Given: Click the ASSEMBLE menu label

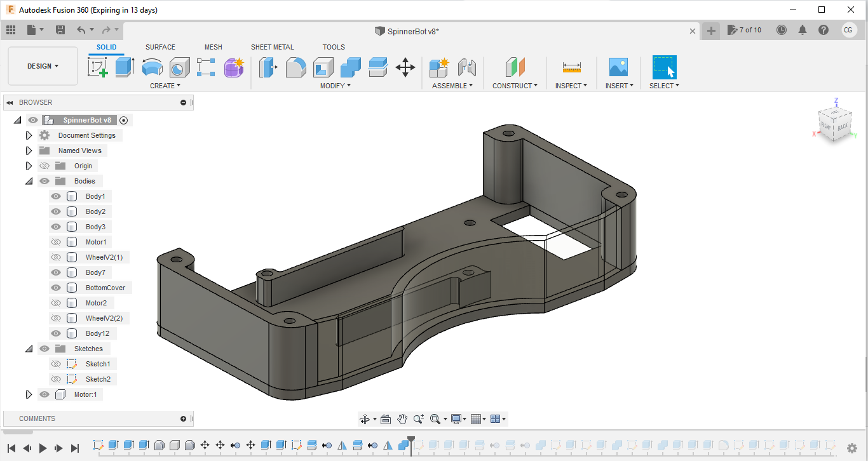Looking at the screenshot, I should pyautogui.click(x=452, y=86).
